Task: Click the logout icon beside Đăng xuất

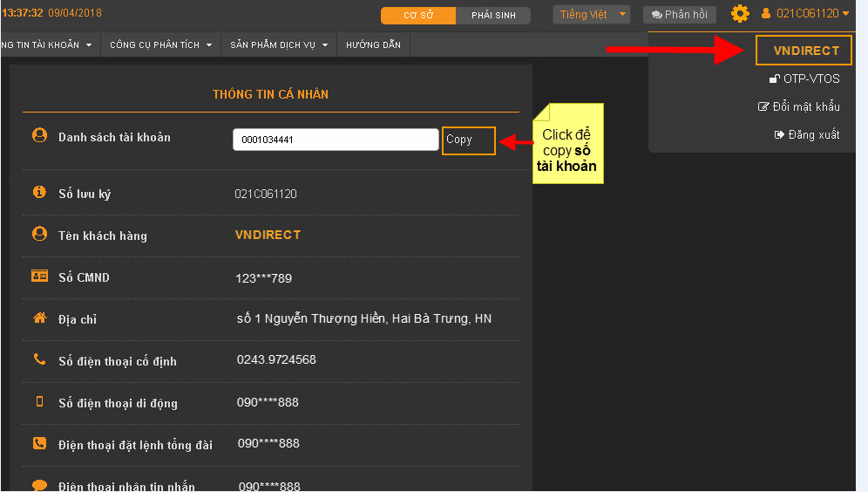Action: pos(779,134)
